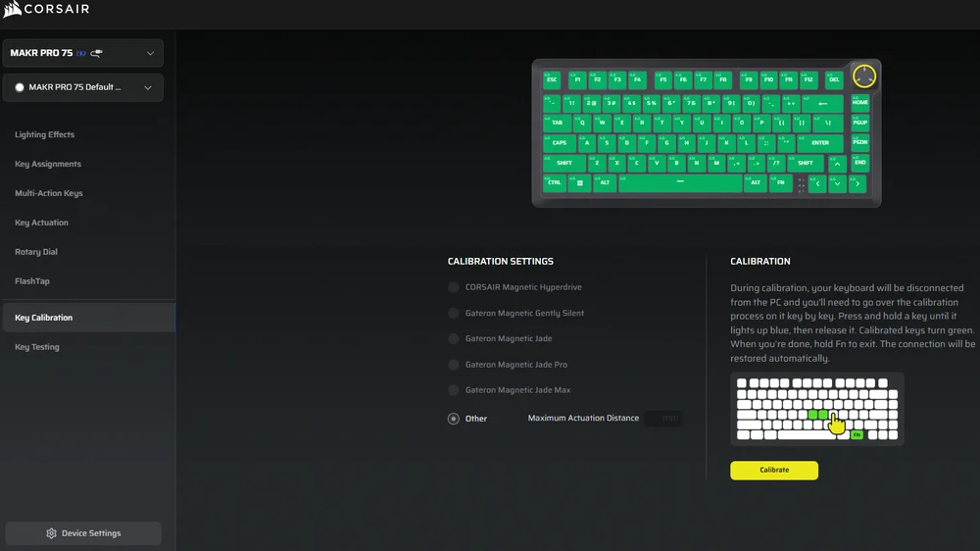Screen dimensions: 980x551
Task: Click the Maximum Actuation Distance mm field
Action: 663,418
